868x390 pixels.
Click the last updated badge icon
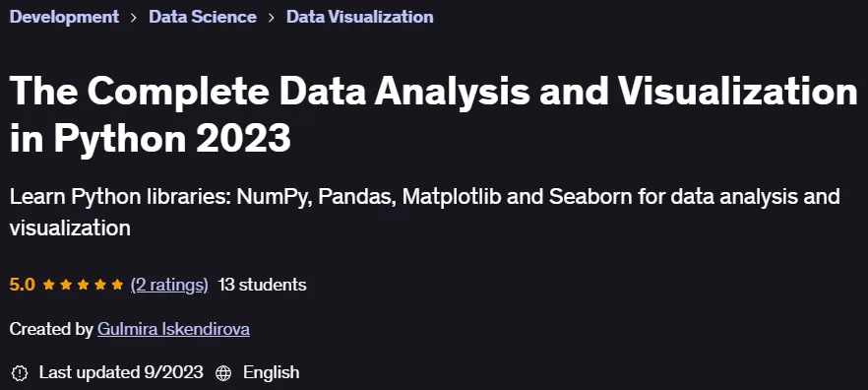click(x=20, y=373)
